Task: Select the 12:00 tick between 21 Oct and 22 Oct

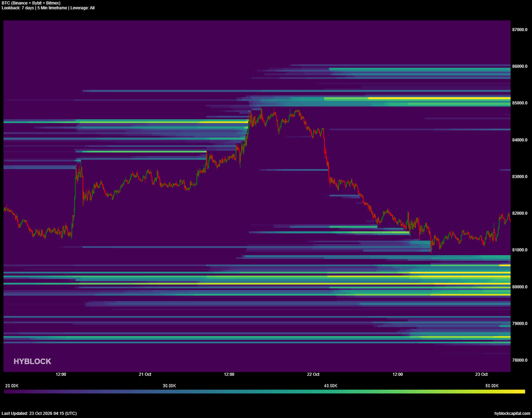Action: pyautogui.click(x=229, y=375)
